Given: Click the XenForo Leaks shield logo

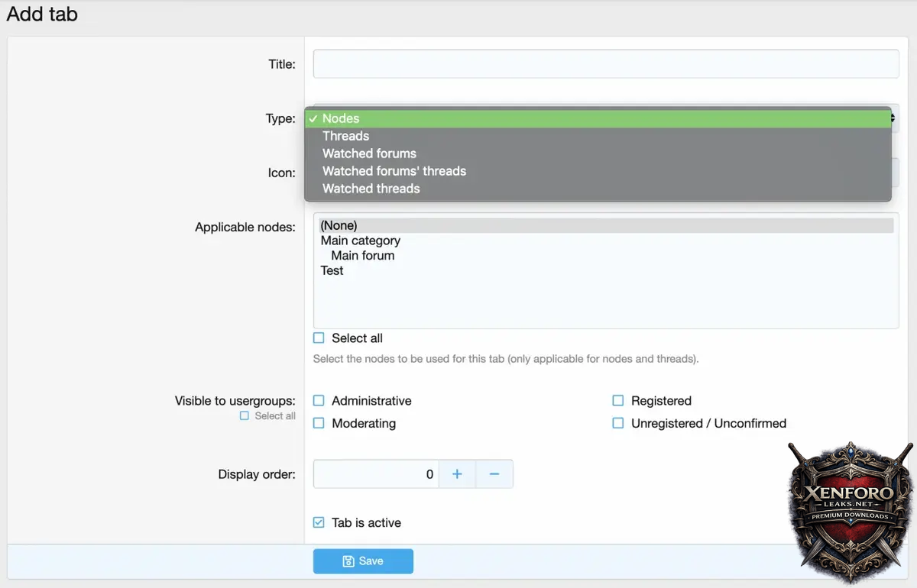Looking at the screenshot, I should click(851, 509).
